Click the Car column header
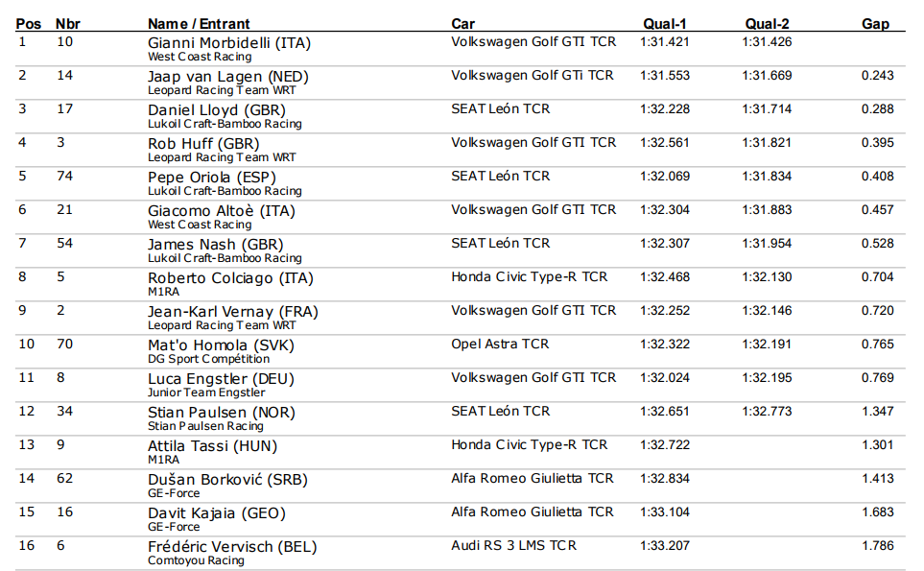The image size is (924, 571). pyautogui.click(x=463, y=24)
